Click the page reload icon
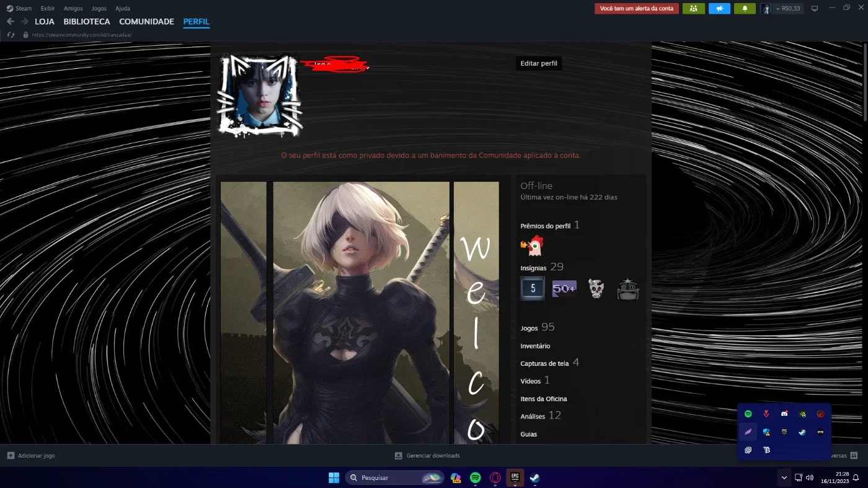Screen dimensions: 868x488 pyautogui.click(x=11, y=35)
